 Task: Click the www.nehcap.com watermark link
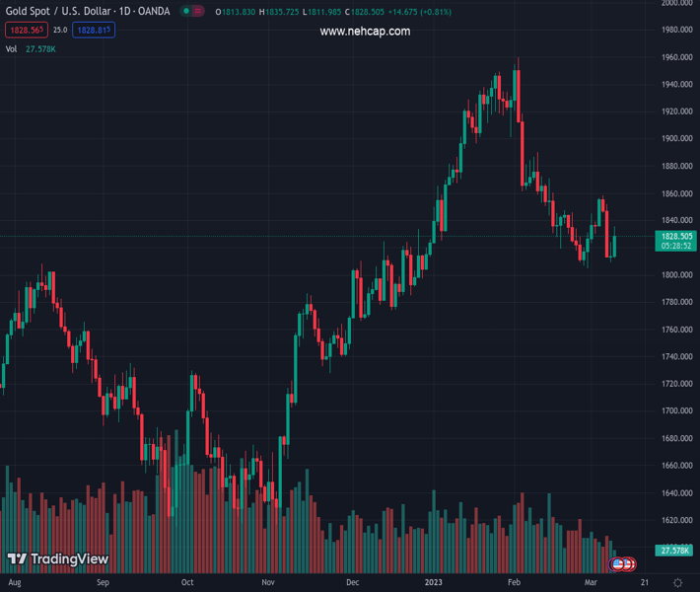coord(365,32)
